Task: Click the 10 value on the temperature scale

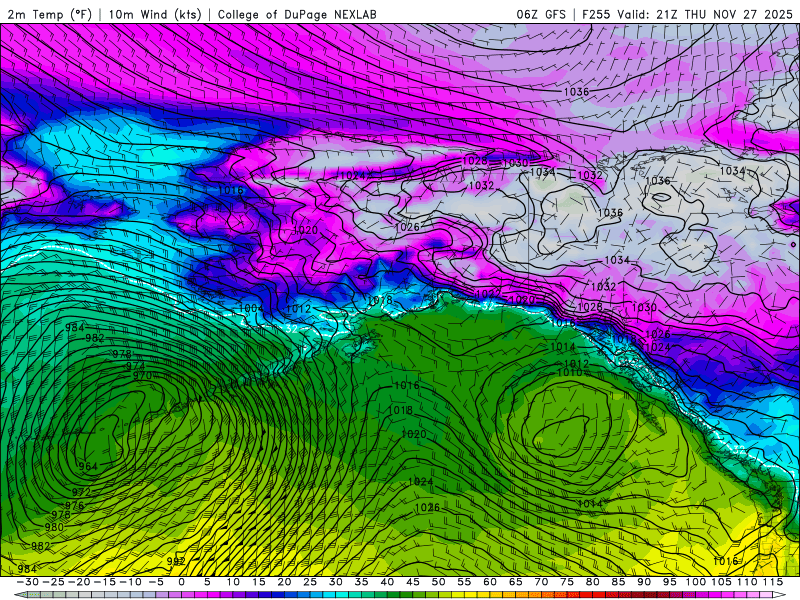Action: 233,582
